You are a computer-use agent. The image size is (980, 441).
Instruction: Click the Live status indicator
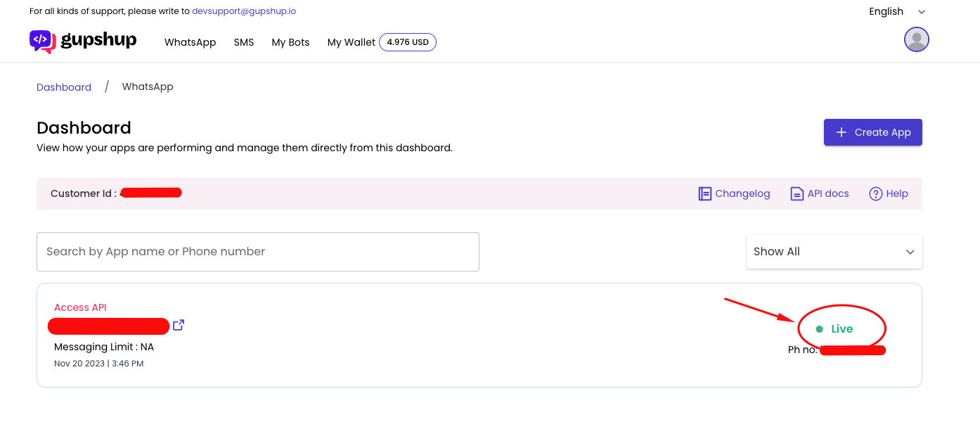834,328
